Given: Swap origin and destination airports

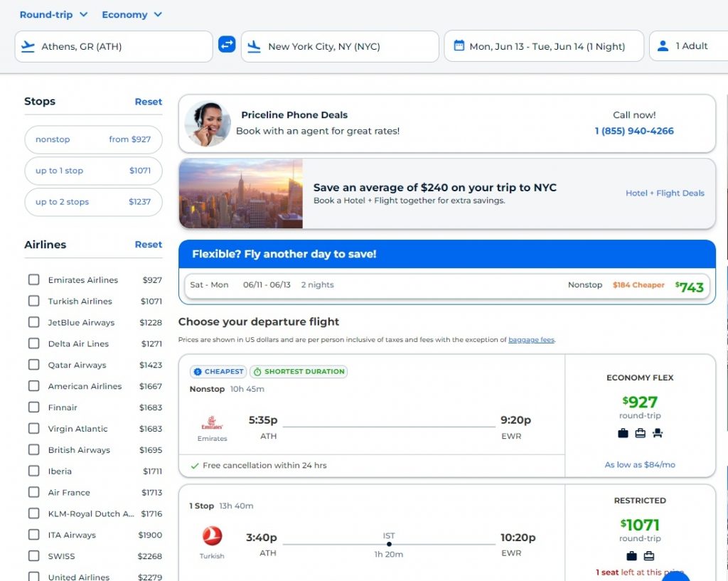Looking at the screenshot, I should 227,45.
